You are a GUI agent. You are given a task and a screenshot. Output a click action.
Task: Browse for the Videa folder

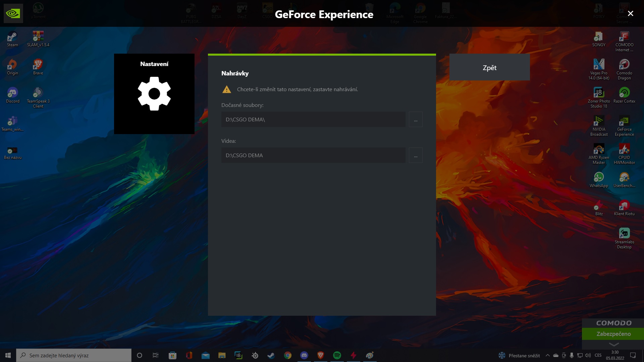pyautogui.click(x=416, y=156)
